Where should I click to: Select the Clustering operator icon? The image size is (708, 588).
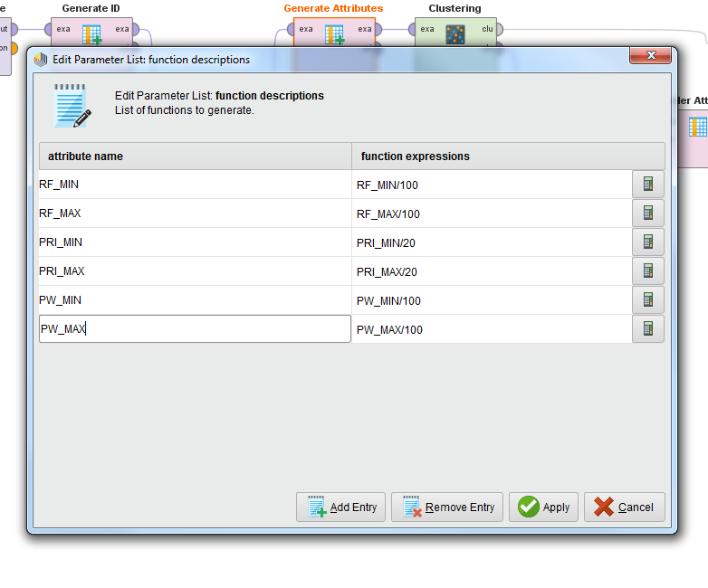(x=455, y=34)
